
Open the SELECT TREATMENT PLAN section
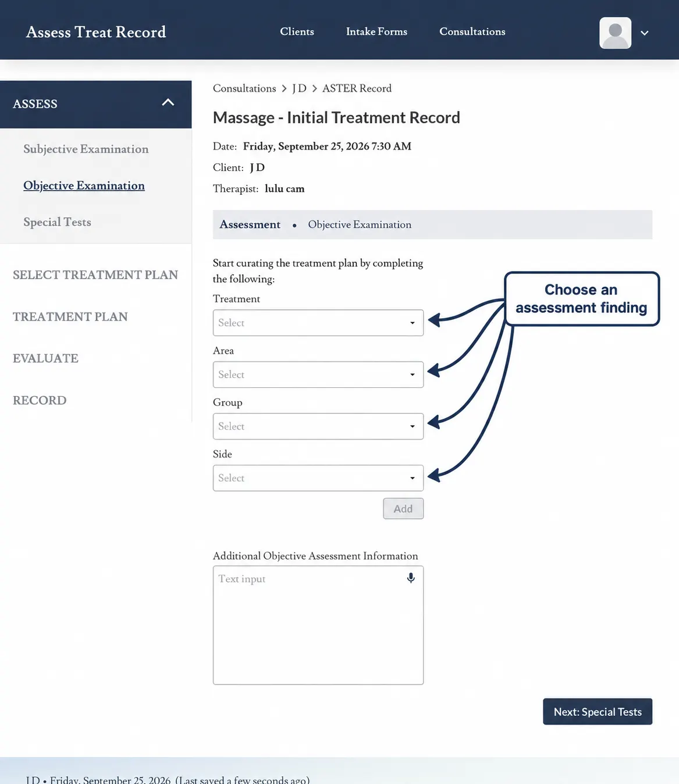pos(95,275)
